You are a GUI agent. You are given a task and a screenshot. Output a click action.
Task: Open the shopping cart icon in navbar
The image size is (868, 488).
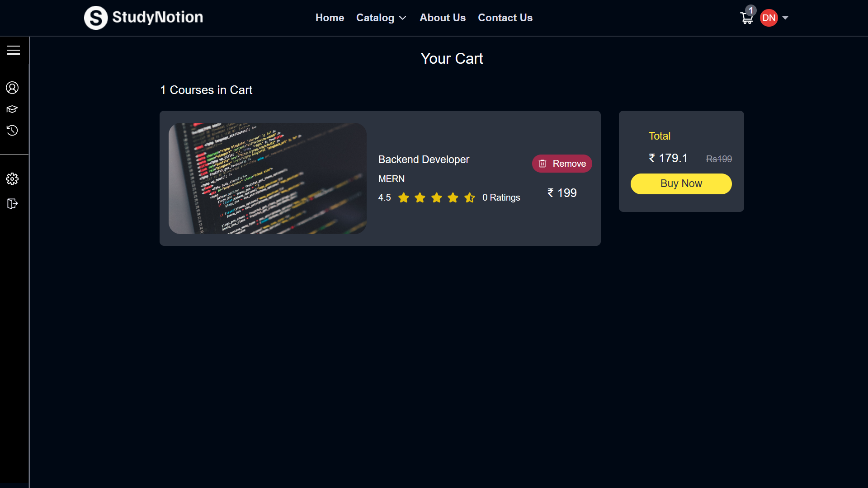pyautogui.click(x=747, y=18)
